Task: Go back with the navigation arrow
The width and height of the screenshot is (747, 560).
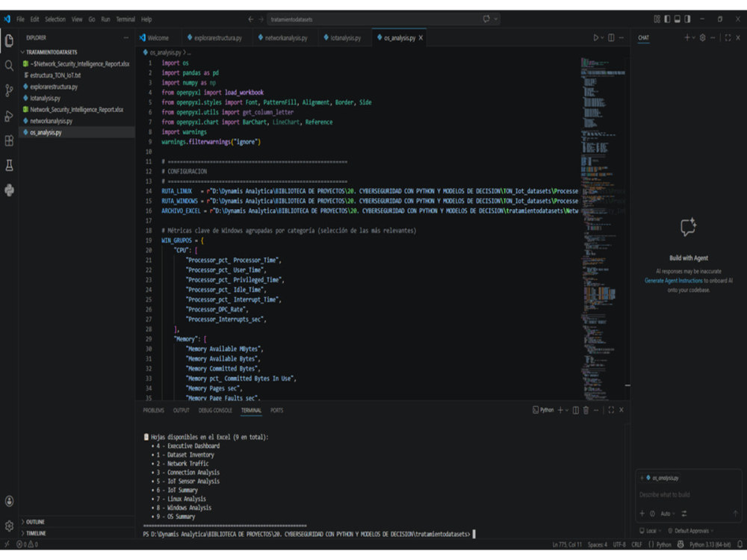Action: click(250, 19)
